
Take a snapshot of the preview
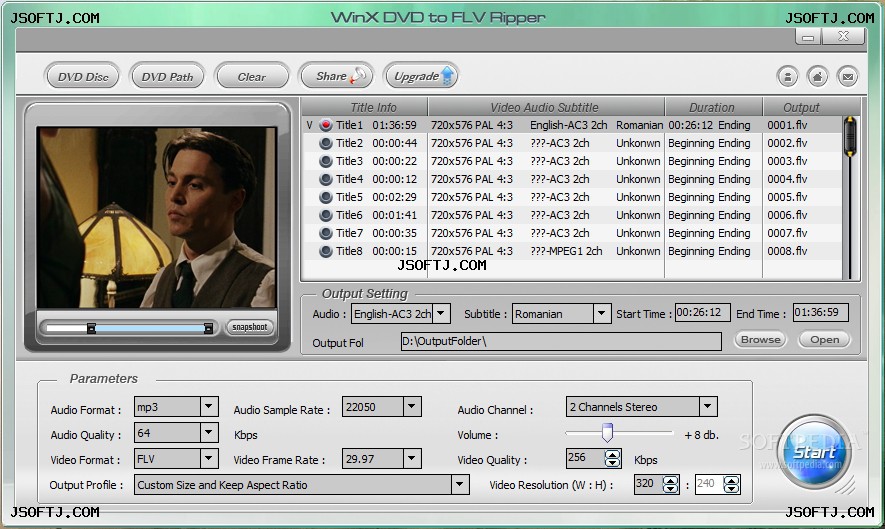(249, 327)
